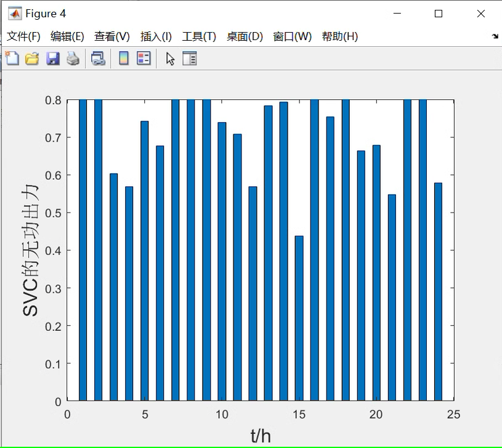
Task: Open the 查看(V) menu
Action: click(x=112, y=36)
